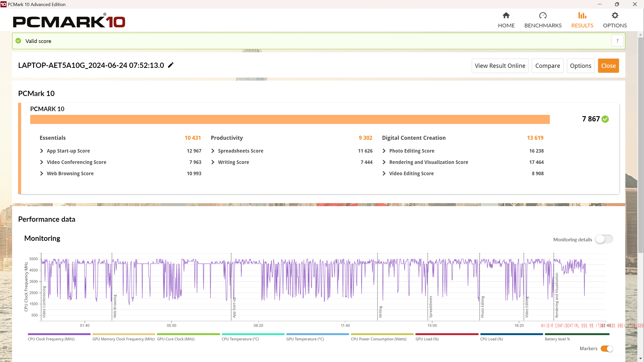Open the Results bar chart icon
Screen dimensions: 644x362
(x=582, y=16)
